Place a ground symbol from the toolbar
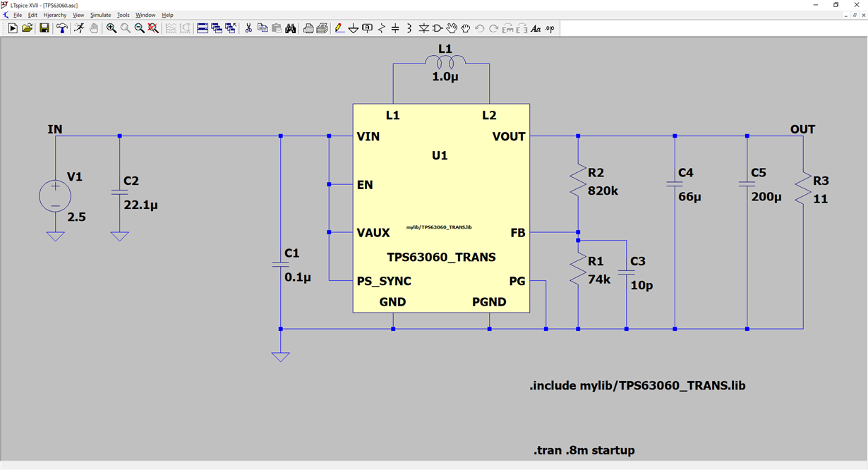868x470 pixels. click(353, 28)
